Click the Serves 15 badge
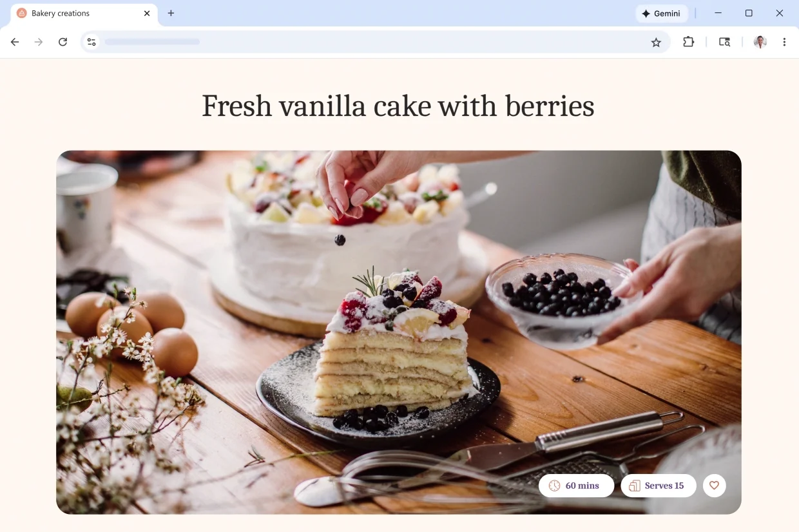 pos(658,486)
